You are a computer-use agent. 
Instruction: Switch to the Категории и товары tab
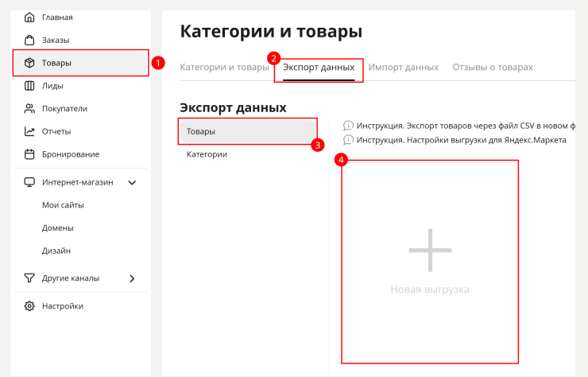[x=224, y=68]
